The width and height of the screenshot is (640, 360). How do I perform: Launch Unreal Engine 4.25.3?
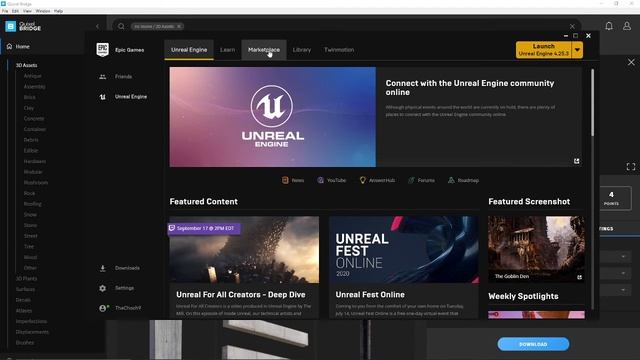544,50
